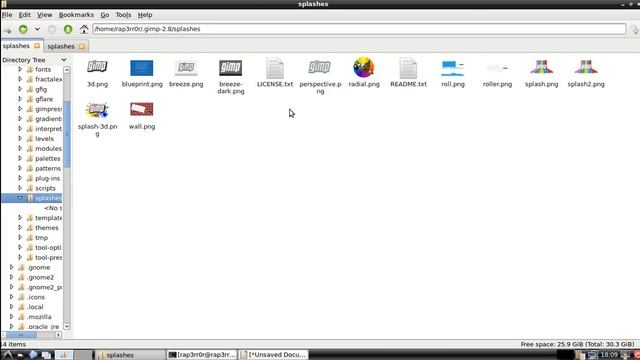Go to Home folder icon
This screenshot has width=640, height=360.
pyautogui.click(x=84, y=29)
